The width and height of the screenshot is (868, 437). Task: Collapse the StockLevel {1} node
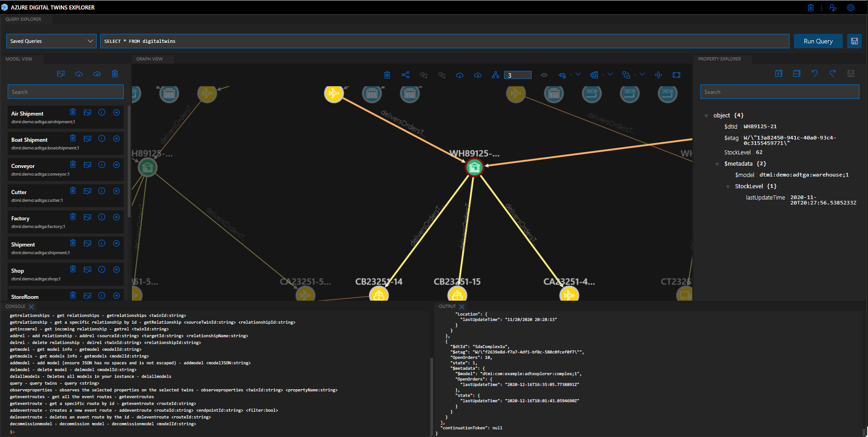click(728, 187)
